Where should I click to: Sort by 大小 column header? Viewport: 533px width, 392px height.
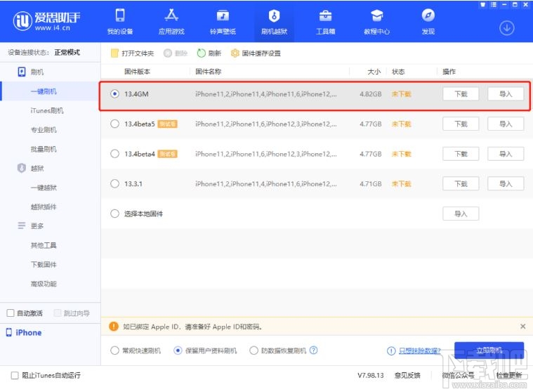coord(374,72)
